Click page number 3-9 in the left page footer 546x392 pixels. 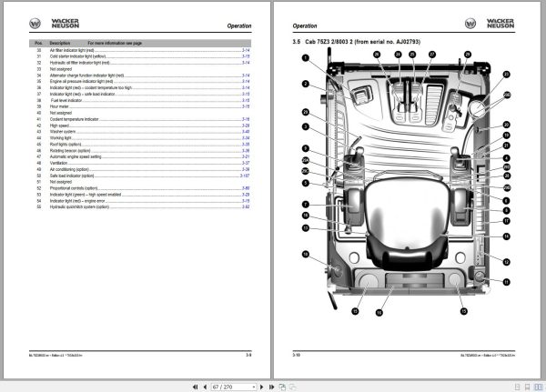click(248, 355)
